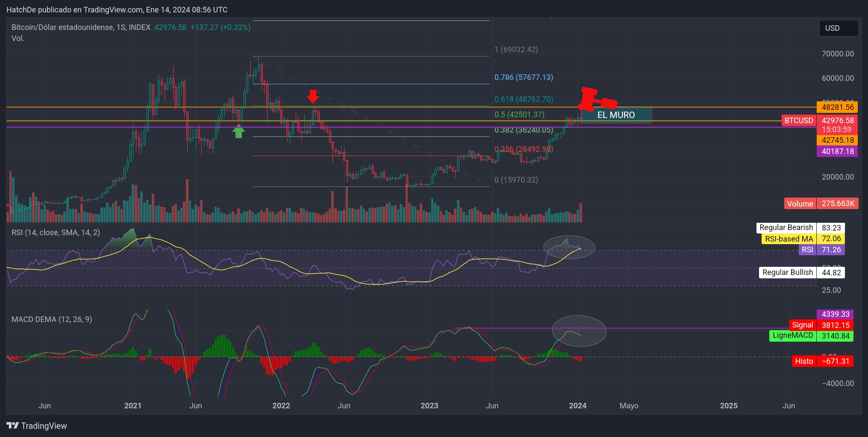Toggle the Vol. indicator legend
This screenshot has width=868, height=437.
[18, 38]
